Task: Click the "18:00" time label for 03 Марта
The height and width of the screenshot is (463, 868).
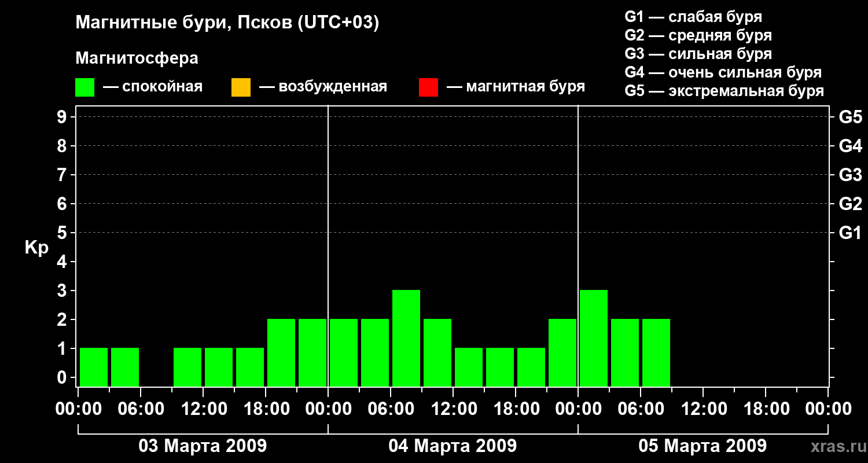Action: 266,409
